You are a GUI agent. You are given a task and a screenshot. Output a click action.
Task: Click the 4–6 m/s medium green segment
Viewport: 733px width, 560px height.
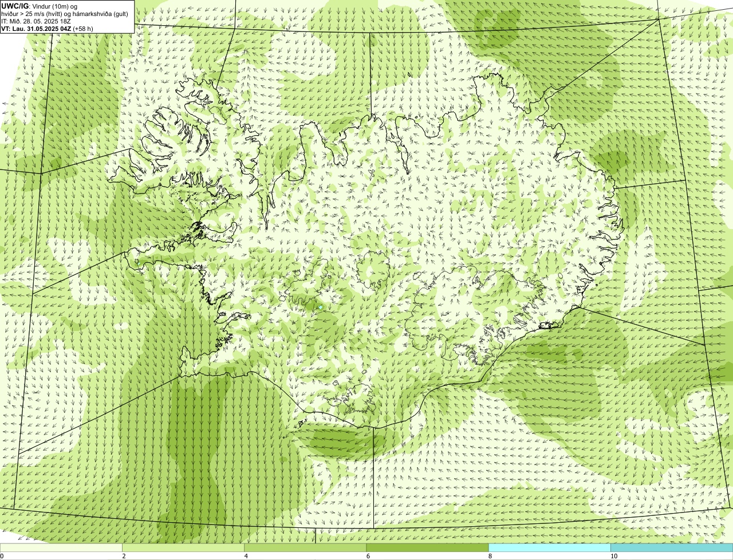pyautogui.click(x=305, y=548)
